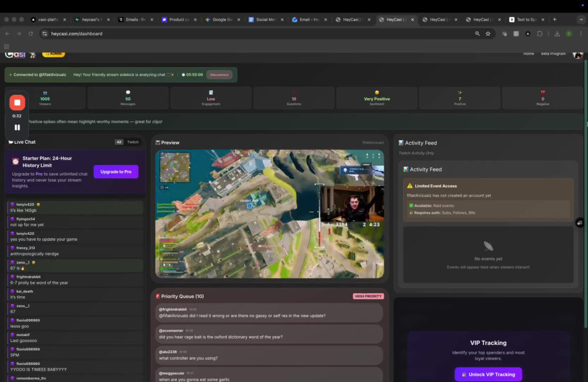Disconnect from the fifakillvizualz stream
588x382 pixels.
tap(219, 75)
